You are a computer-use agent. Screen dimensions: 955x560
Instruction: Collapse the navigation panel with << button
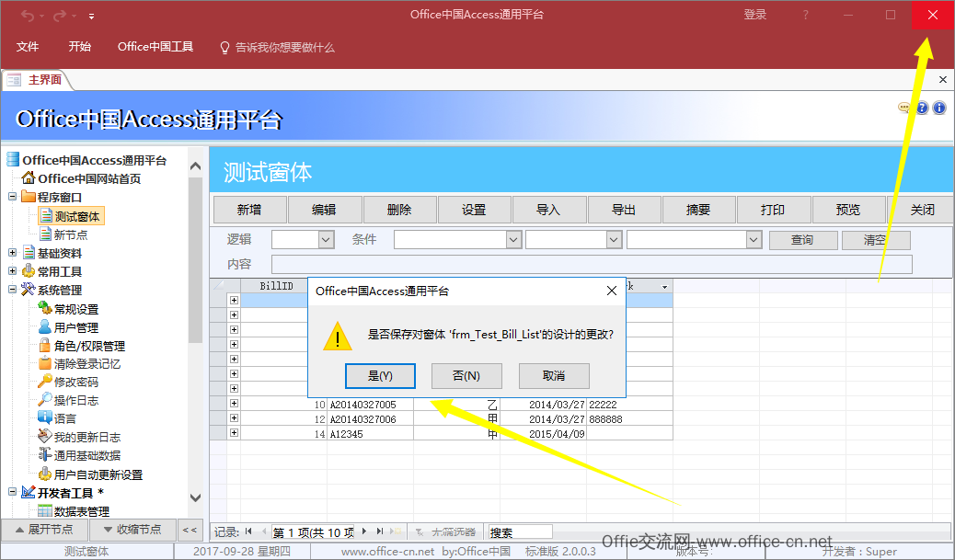[190, 530]
